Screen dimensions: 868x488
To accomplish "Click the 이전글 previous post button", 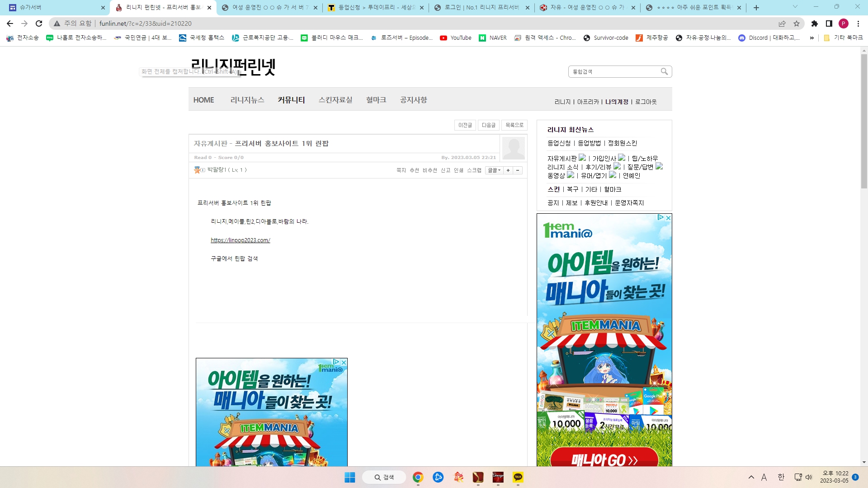I will 465,125.
